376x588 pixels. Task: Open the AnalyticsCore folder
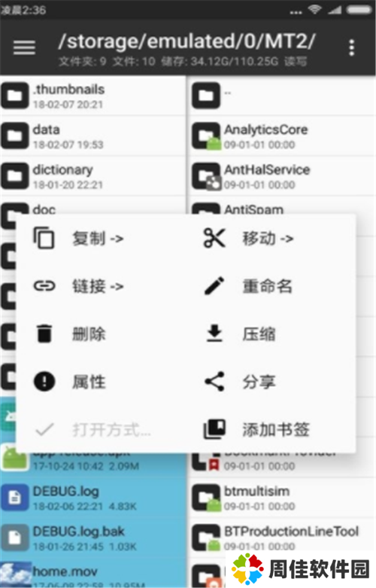282,136
